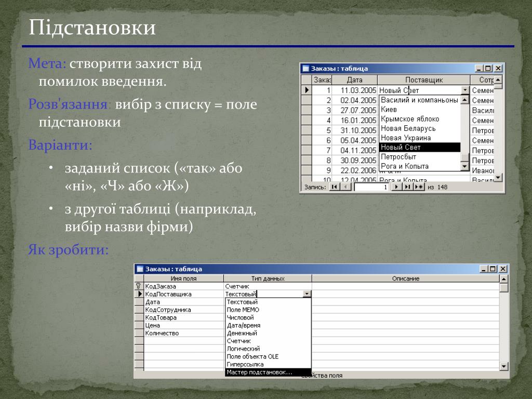Choose Логический data type
This screenshot has width=532, height=399.
tap(268, 349)
